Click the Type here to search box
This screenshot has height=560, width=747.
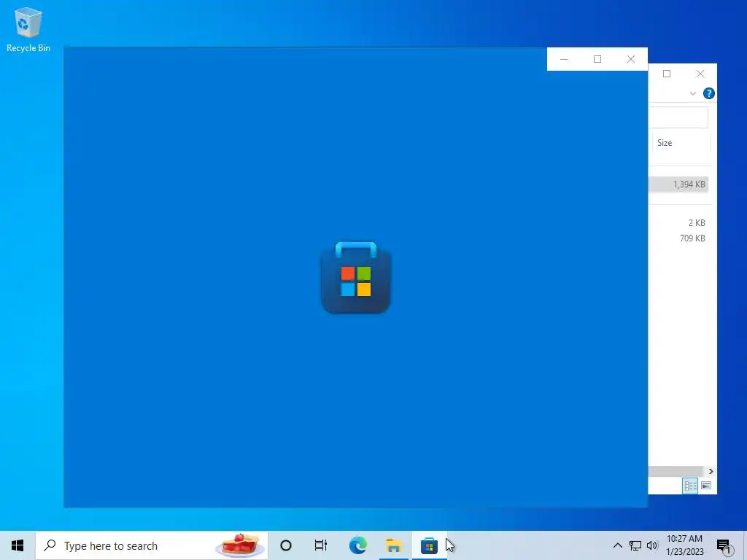pos(152,545)
